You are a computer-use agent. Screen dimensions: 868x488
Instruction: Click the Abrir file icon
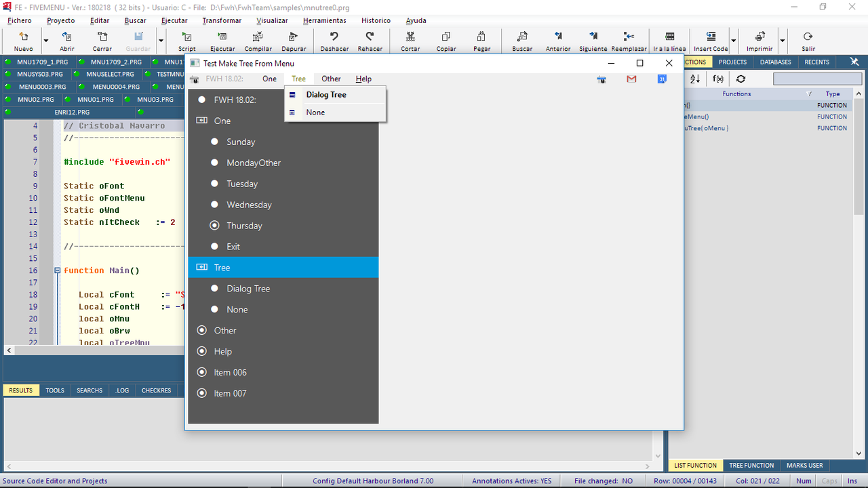[67, 37]
